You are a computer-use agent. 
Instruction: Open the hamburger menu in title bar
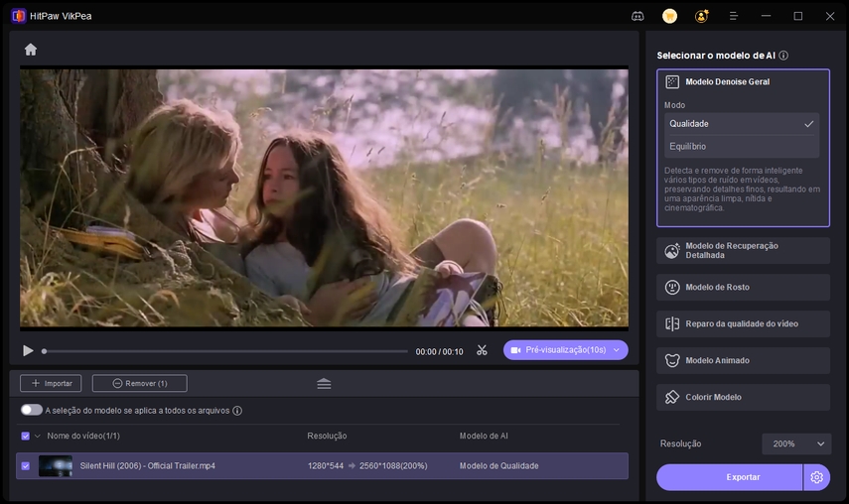734,16
